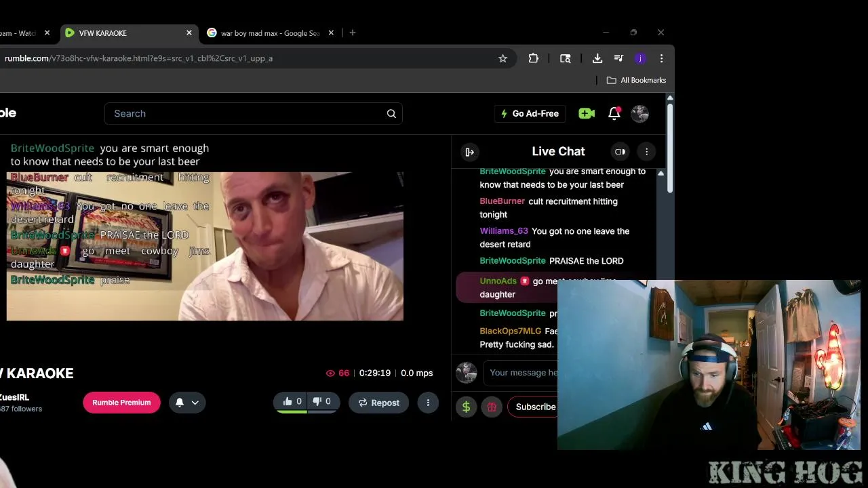868x488 pixels.
Task: Open the media control icon in toolbar
Action: click(x=618, y=58)
